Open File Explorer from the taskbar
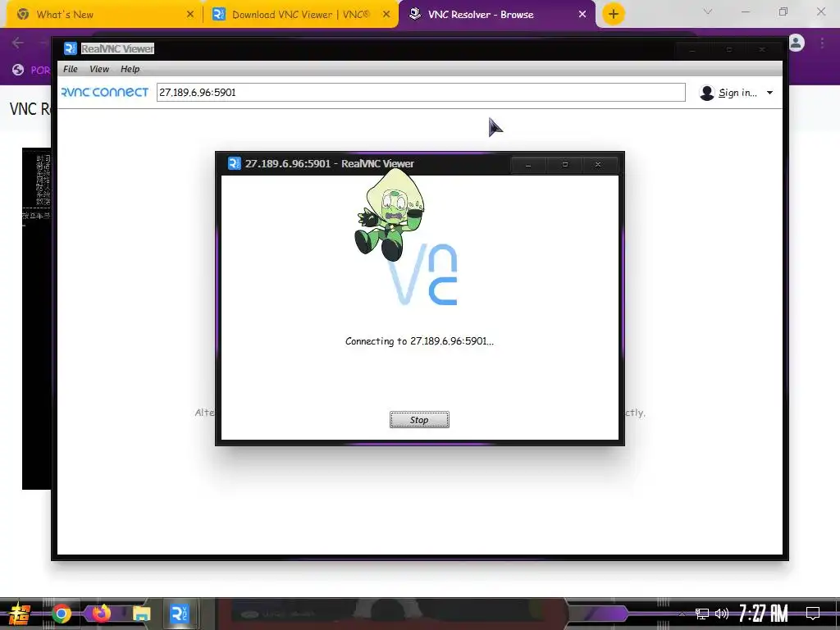Screen dimensions: 840x630 [x=141, y=614]
